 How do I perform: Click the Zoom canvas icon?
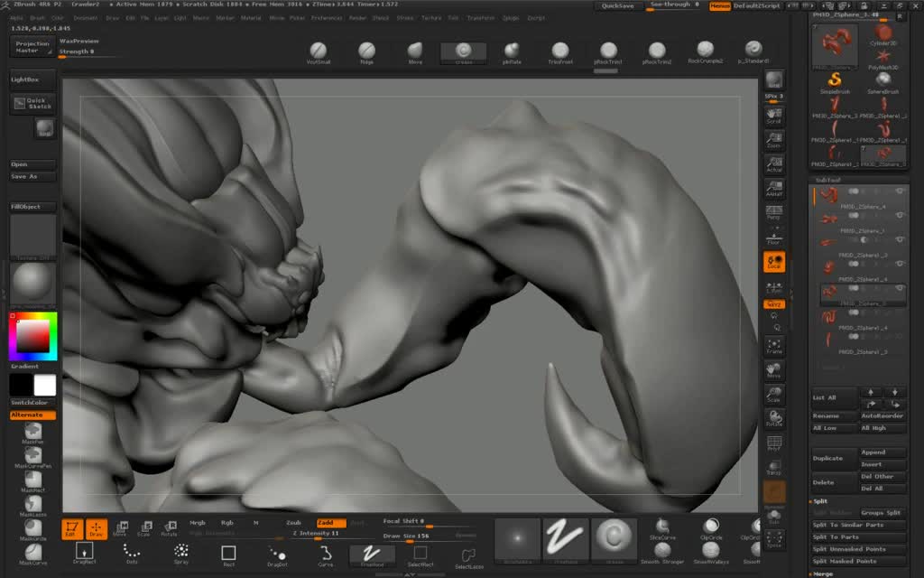[773, 139]
